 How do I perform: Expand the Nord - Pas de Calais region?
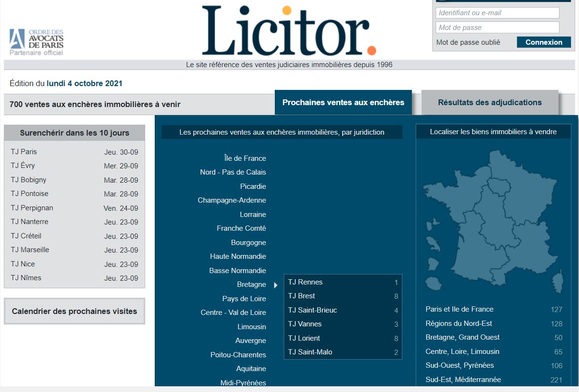tap(233, 172)
